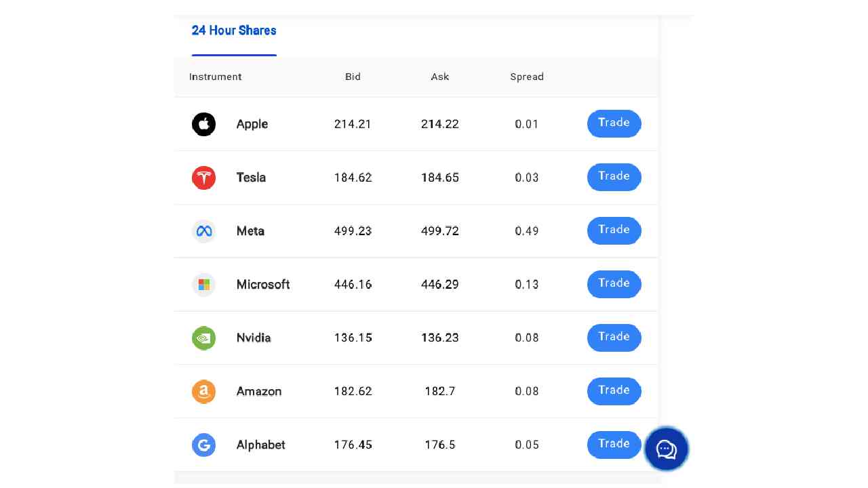The height and width of the screenshot is (488, 868).
Task: Switch to the 24 Hour Shares tab
Action: tap(234, 30)
